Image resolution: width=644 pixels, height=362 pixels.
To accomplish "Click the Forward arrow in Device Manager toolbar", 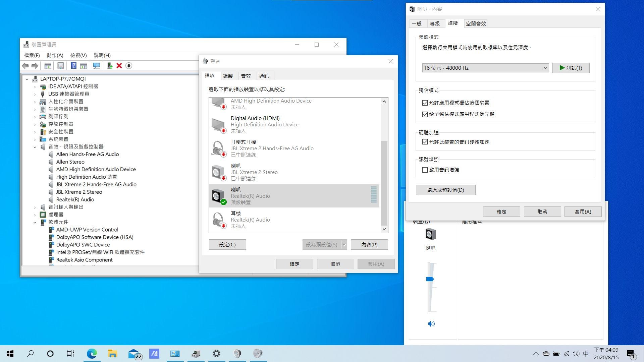I will 35,66.
